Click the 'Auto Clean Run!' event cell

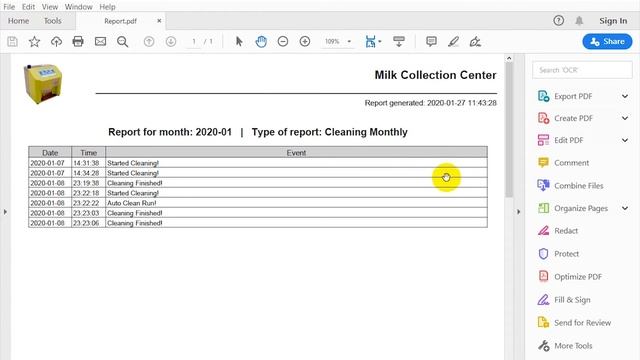click(x=296, y=203)
